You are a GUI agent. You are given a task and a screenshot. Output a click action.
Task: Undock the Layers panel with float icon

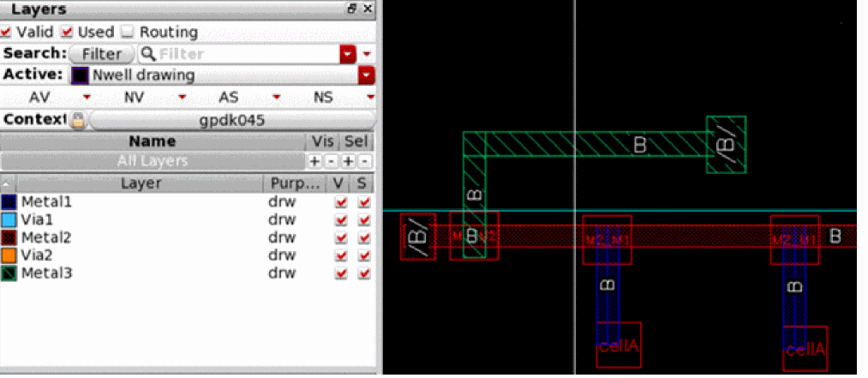[352, 9]
